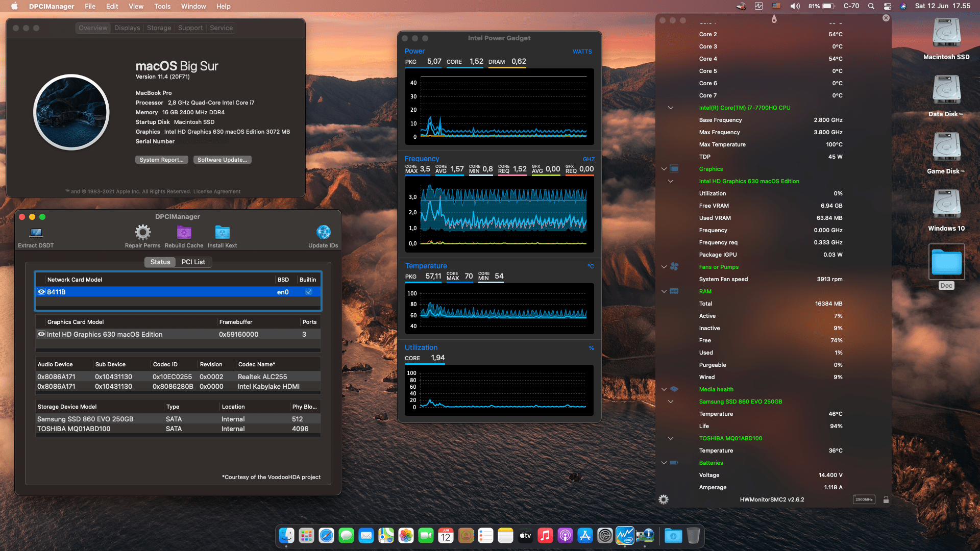This screenshot has height=551, width=980.
Task: Collapse the RAM group
Action: 664,291
